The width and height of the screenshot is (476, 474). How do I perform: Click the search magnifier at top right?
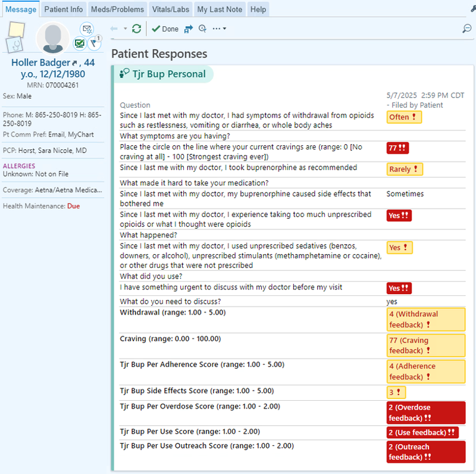tap(467, 28)
